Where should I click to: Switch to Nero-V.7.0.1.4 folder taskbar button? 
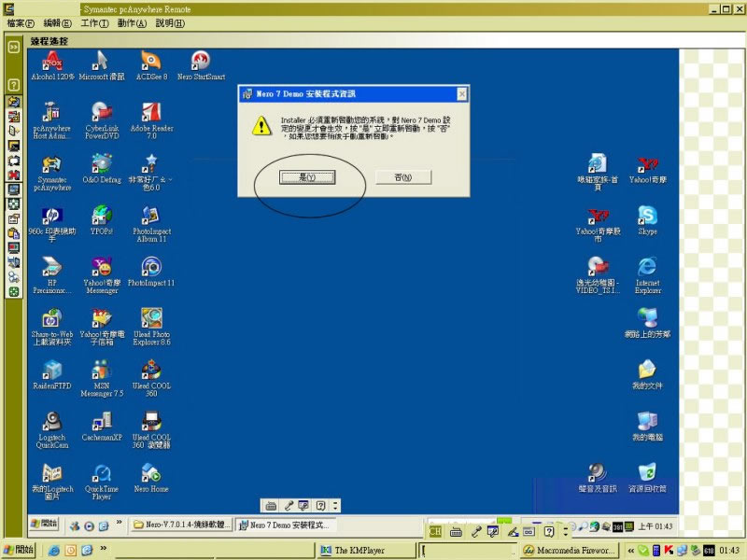181,525
